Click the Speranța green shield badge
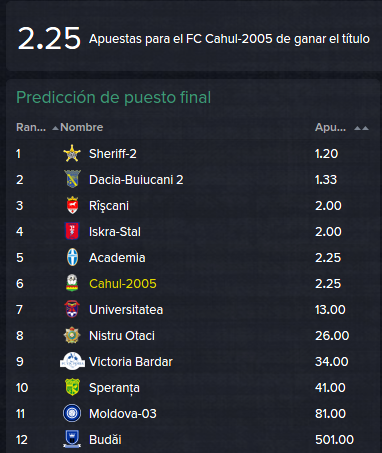The width and height of the screenshot is (382, 453). 72,387
